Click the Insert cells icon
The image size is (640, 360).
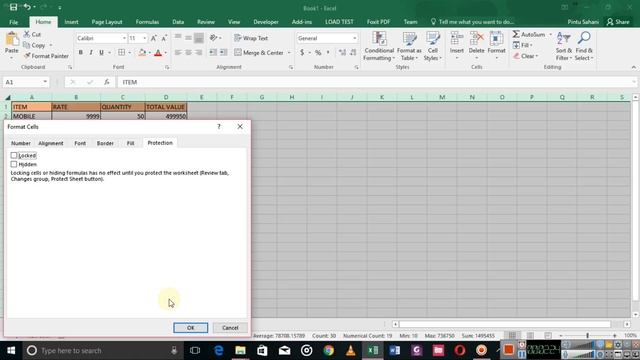point(456,39)
